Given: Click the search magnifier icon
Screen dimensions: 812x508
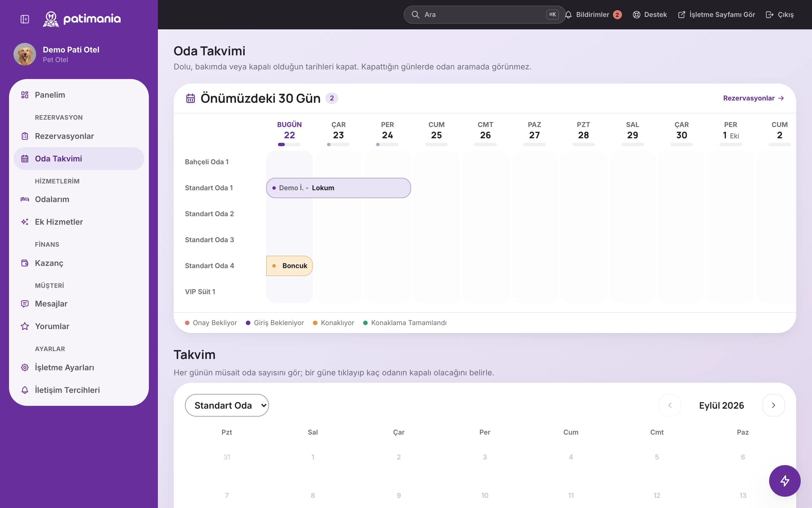Looking at the screenshot, I should [415, 14].
